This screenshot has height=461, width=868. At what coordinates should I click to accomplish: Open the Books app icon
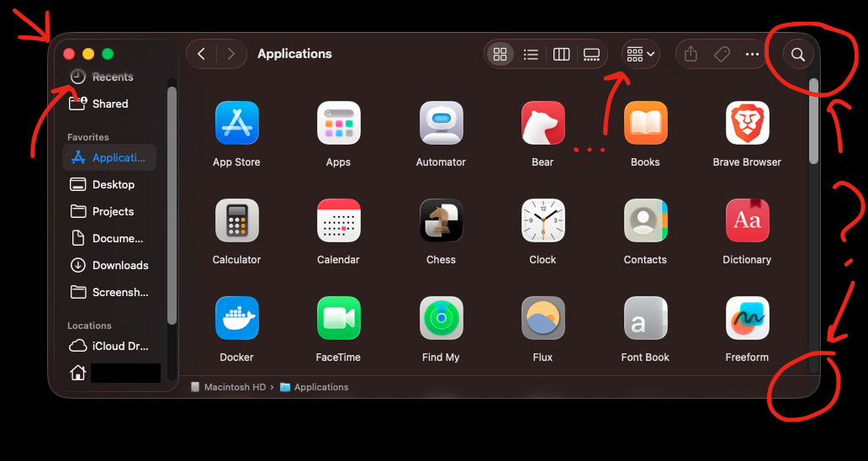[x=645, y=123]
